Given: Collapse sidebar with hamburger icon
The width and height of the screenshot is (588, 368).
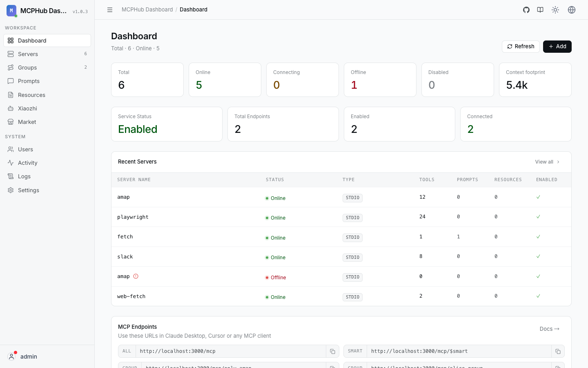Looking at the screenshot, I should (x=110, y=10).
